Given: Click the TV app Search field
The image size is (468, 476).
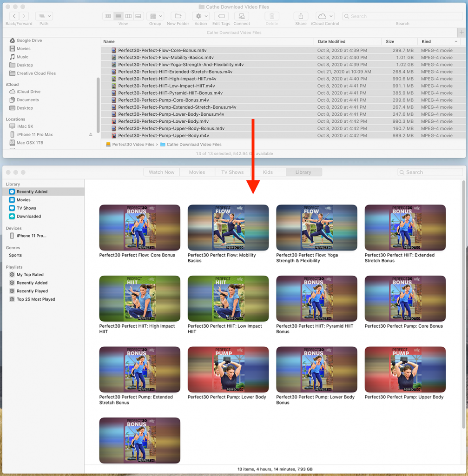Looking at the screenshot, I should point(430,172).
